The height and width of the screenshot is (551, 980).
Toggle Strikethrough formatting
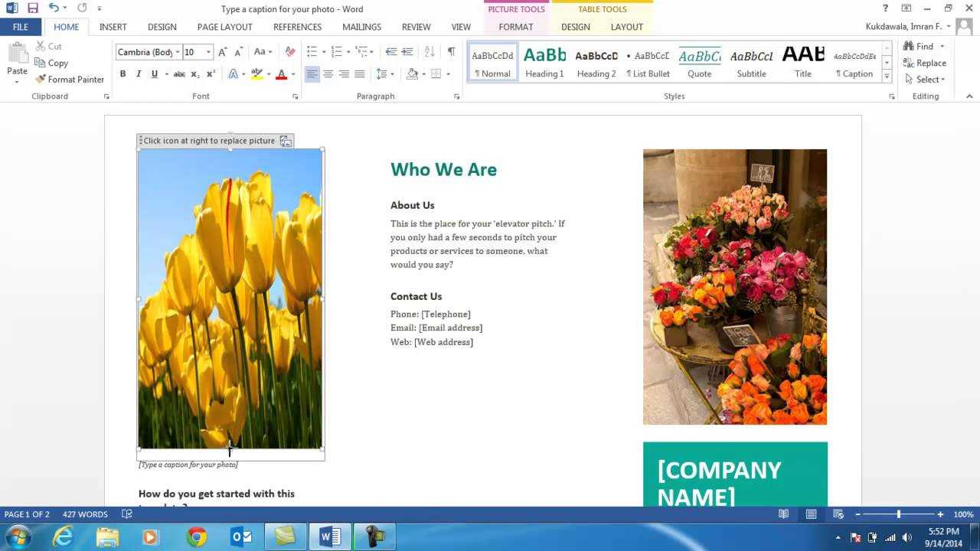(x=179, y=74)
